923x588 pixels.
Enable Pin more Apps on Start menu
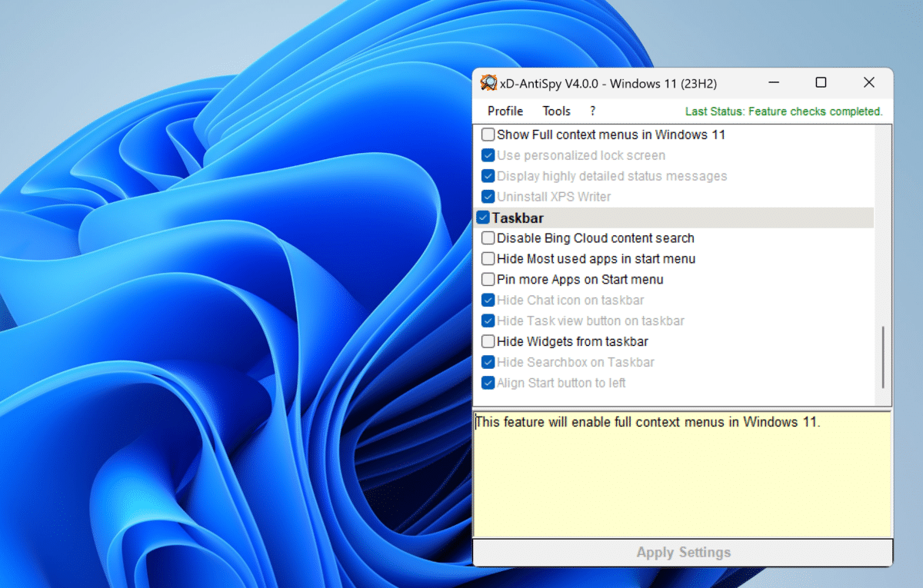pyautogui.click(x=488, y=280)
